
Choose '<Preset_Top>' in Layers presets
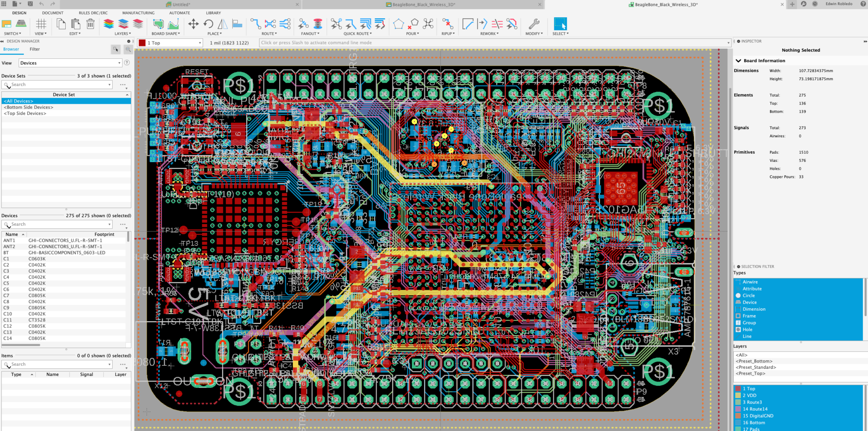[x=751, y=373]
